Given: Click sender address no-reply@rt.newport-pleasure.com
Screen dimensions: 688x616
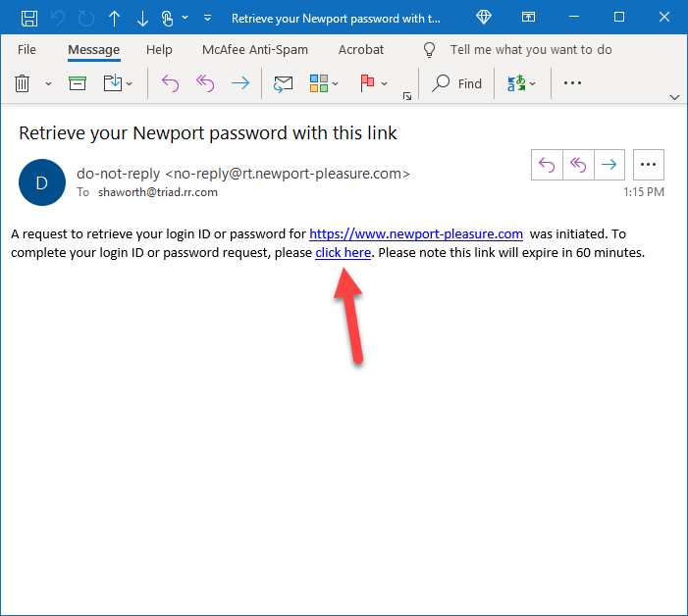Looking at the screenshot, I should tap(288, 174).
